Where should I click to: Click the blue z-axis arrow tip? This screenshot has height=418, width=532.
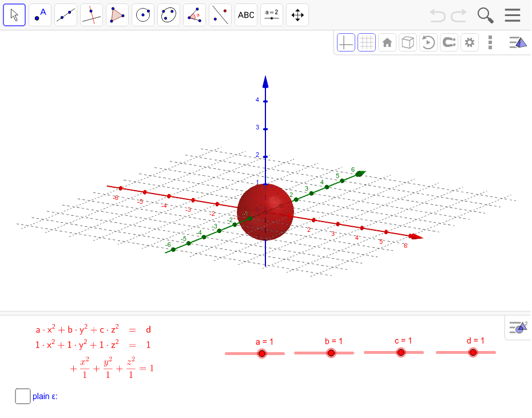coord(265,82)
